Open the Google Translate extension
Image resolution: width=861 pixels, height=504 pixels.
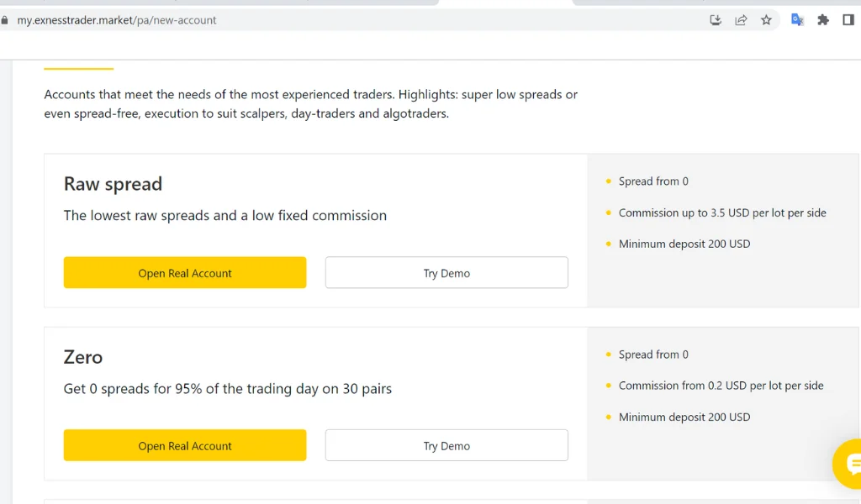(x=797, y=20)
